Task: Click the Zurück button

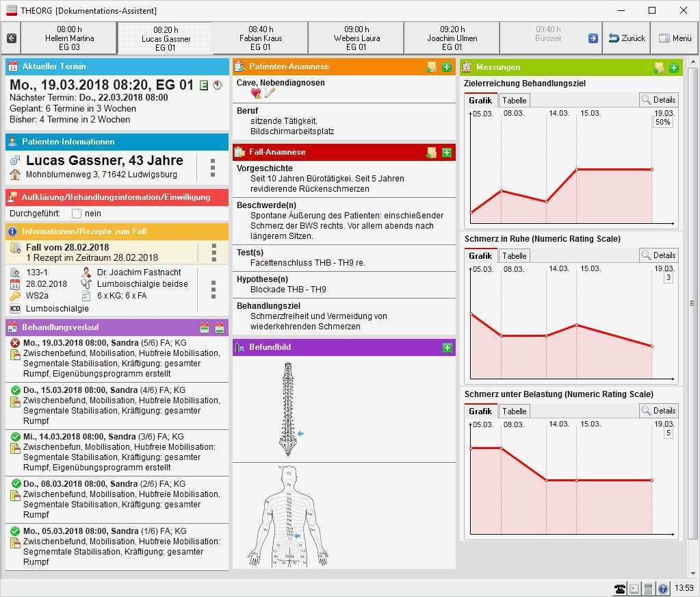Action: coord(626,38)
